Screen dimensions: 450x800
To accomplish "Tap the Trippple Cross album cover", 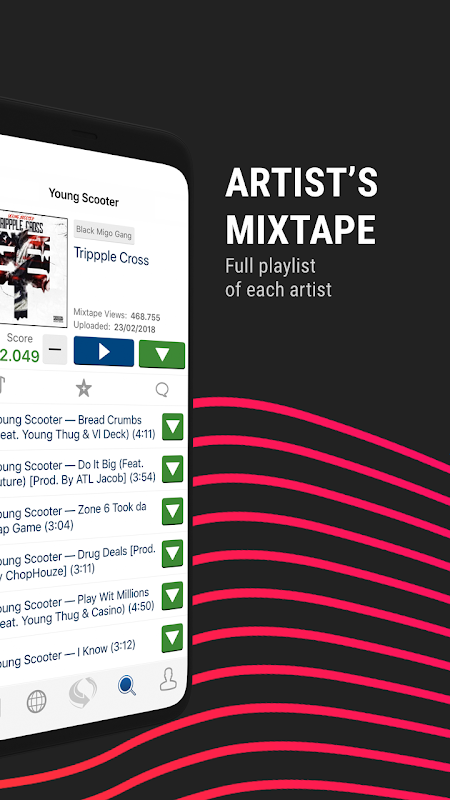I will [x=33, y=267].
